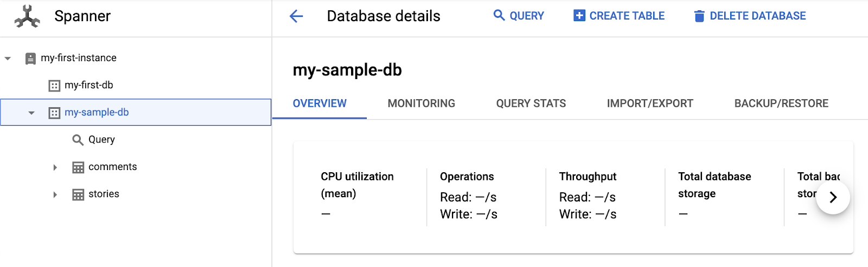868x267 pixels.
Task: Click the magnifier icon next to Query in sidebar
Action: pos(78,140)
